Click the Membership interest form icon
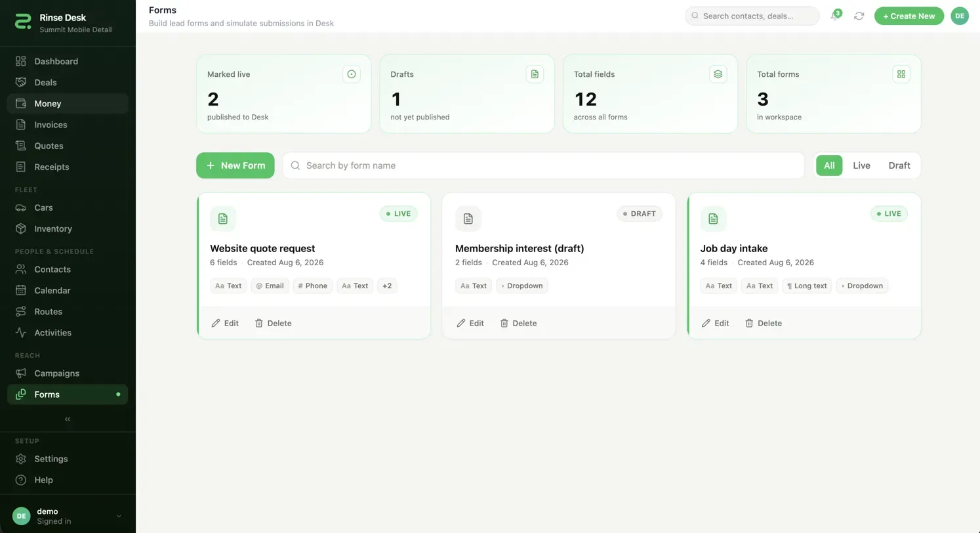Image resolution: width=980 pixels, height=533 pixels. [x=468, y=219]
